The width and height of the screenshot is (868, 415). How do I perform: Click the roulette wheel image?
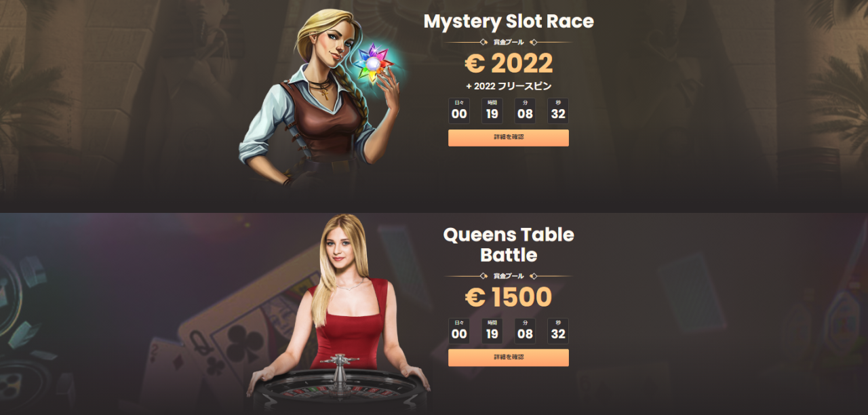pyautogui.click(x=339, y=387)
